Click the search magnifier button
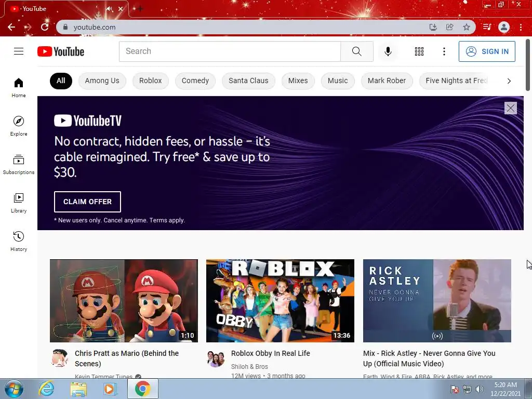532x399 pixels. [356, 51]
